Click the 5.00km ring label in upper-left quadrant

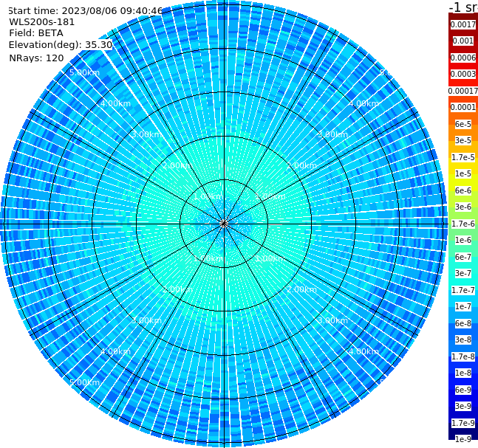(x=84, y=73)
